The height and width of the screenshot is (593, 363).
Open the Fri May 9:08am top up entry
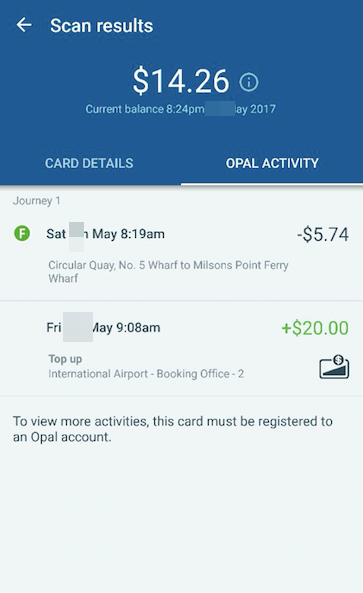[182, 349]
